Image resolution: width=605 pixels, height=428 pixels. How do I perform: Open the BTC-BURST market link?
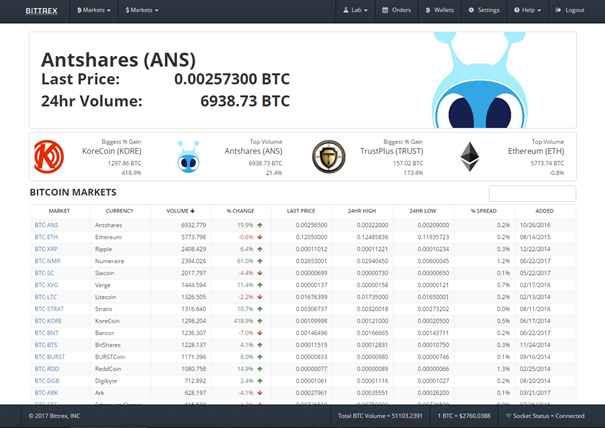(x=50, y=357)
